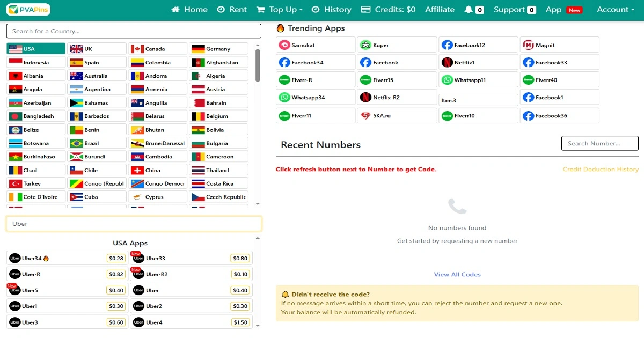Go to the Home page
Image resolution: width=644 pixels, height=338 pixels.
pos(189,10)
